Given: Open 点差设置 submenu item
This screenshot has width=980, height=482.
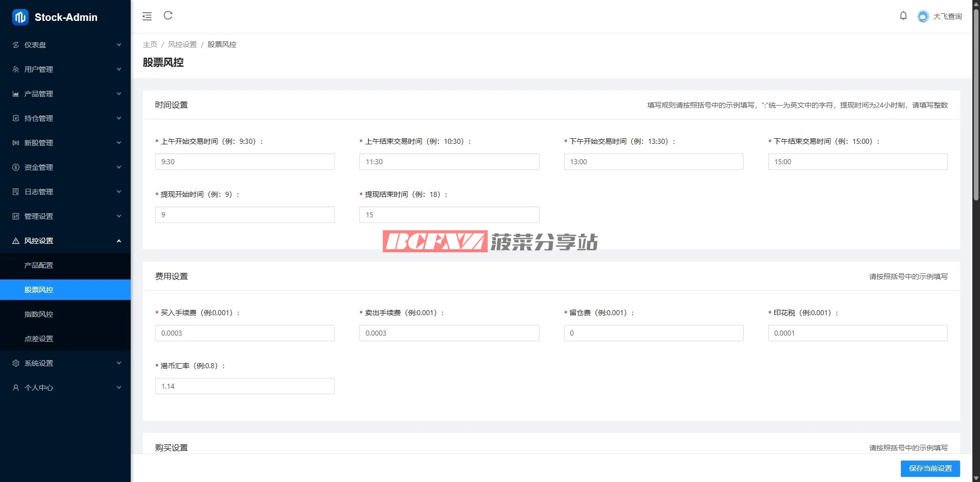Looking at the screenshot, I should 39,339.
